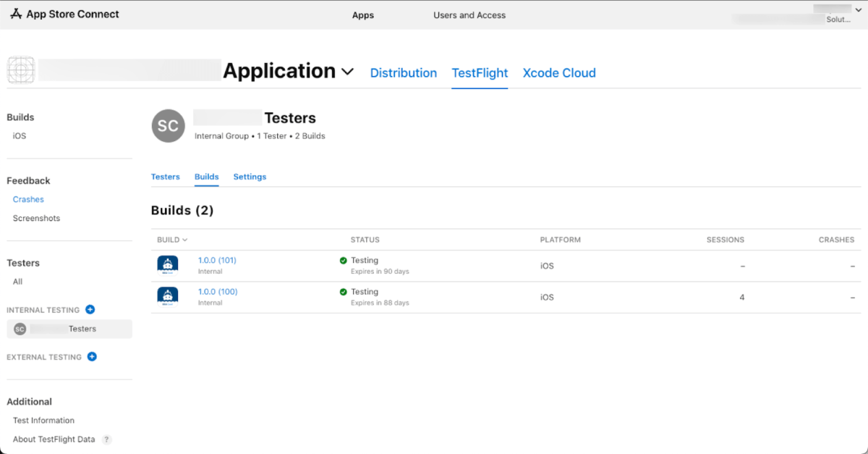Click Testing status text for build 100
Screen dimensions: 868x454
pyautogui.click(x=365, y=292)
